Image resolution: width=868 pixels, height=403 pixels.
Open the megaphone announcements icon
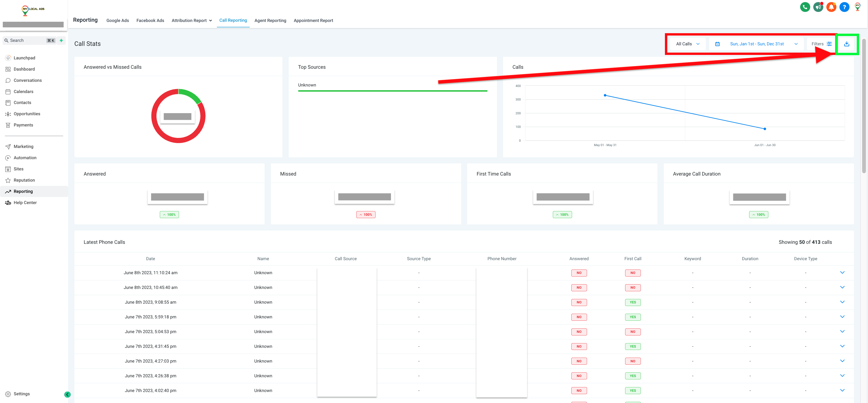pyautogui.click(x=818, y=7)
